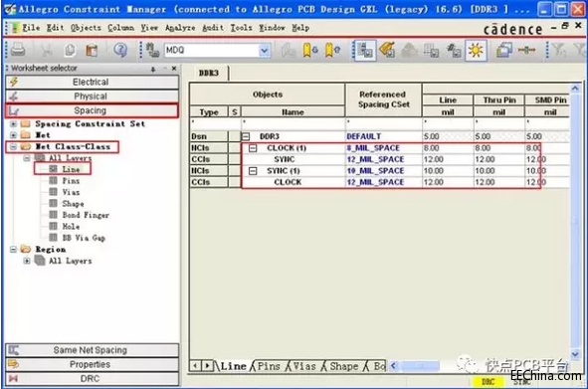The width and height of the screenshot is (588, 389).
Task: Click the Copy toolbar icon
Action: 70,50
